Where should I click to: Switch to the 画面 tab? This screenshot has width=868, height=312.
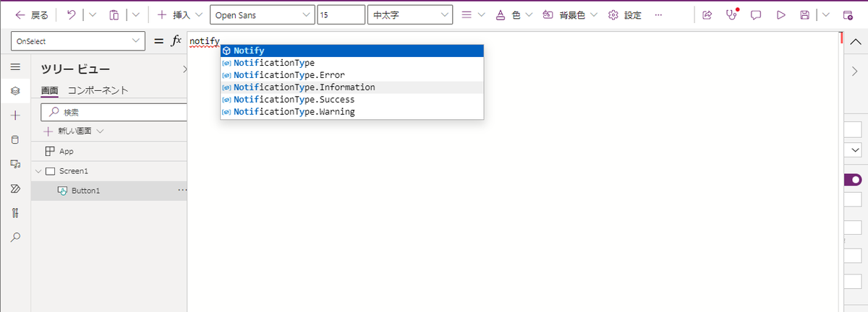click(49, 90)
